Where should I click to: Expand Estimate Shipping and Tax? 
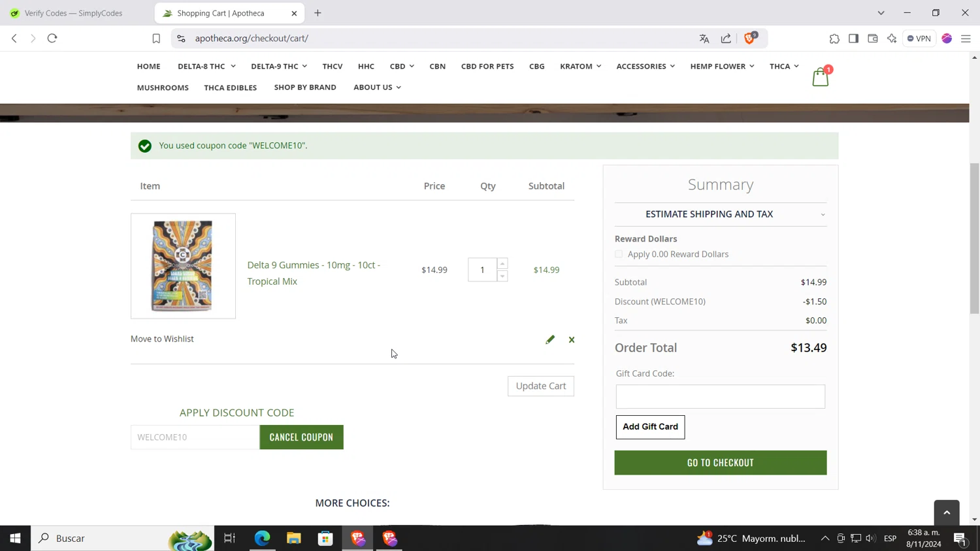coord(721,214)
